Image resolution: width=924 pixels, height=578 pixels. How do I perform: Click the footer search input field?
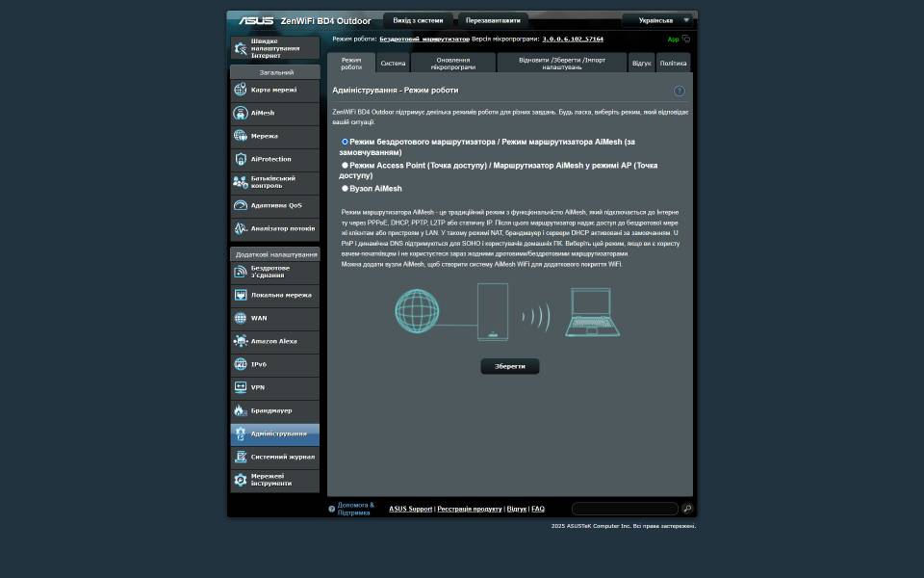[625, 509]
